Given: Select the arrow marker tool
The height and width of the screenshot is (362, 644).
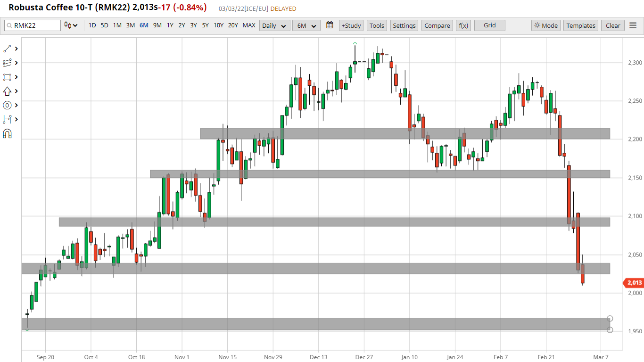Looking at the screenshot, I should [x=7, y=91].
